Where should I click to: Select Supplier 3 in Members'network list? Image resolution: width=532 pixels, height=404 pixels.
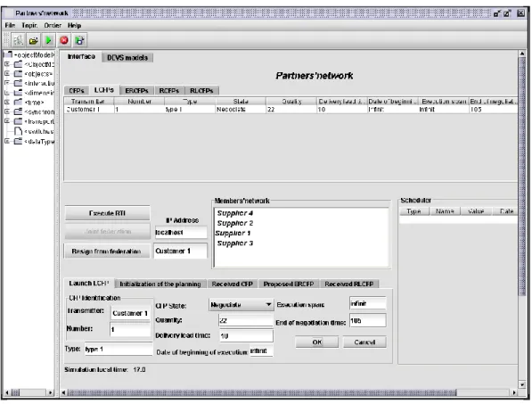234,243
